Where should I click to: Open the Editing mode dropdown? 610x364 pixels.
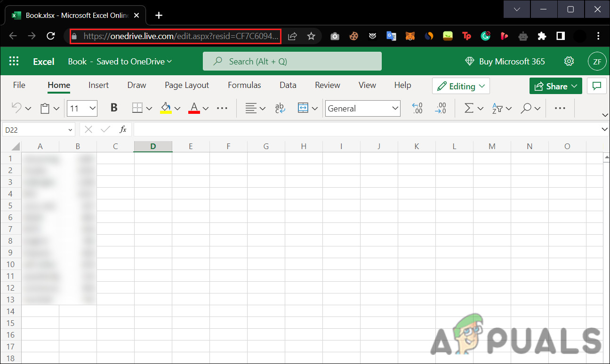coord(460,86)
